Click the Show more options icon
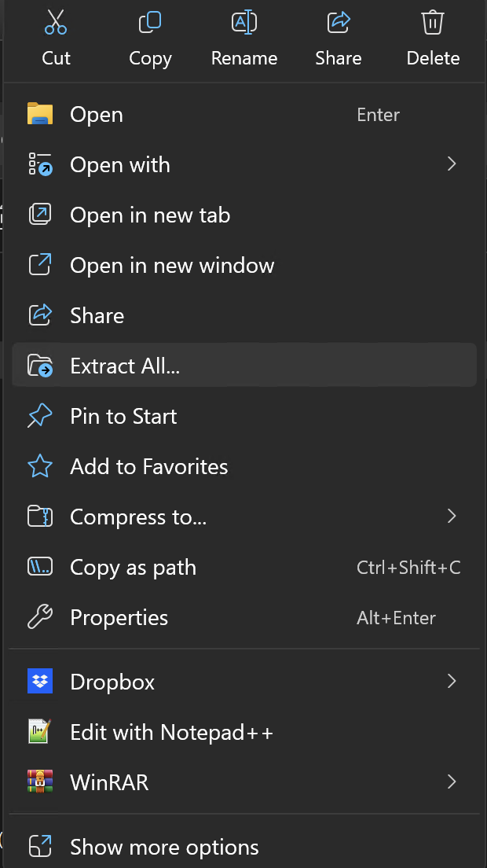487x868 pixels. point(40,847)
